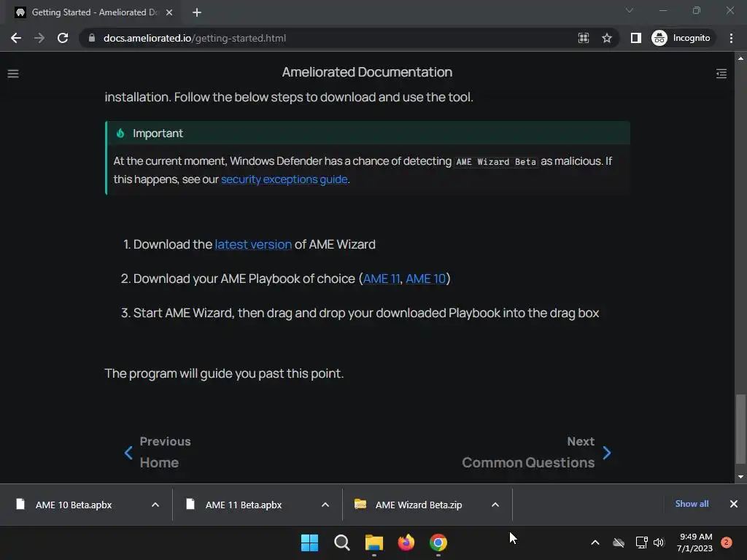Open a new browser tab
The width and height of the screenshot is (747, 560).
[x=197, y=12]
